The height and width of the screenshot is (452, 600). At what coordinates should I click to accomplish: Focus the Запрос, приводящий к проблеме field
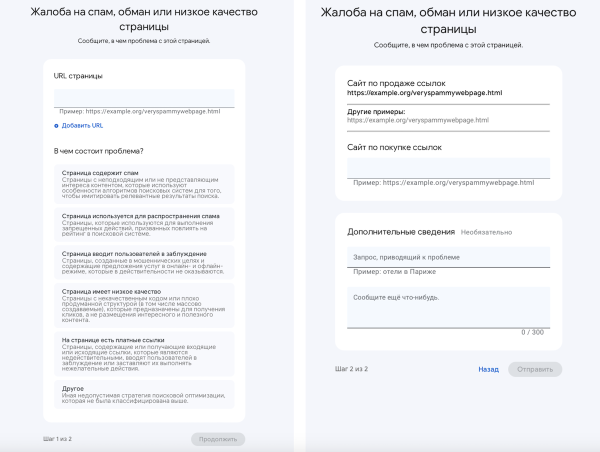click(448, 257)
